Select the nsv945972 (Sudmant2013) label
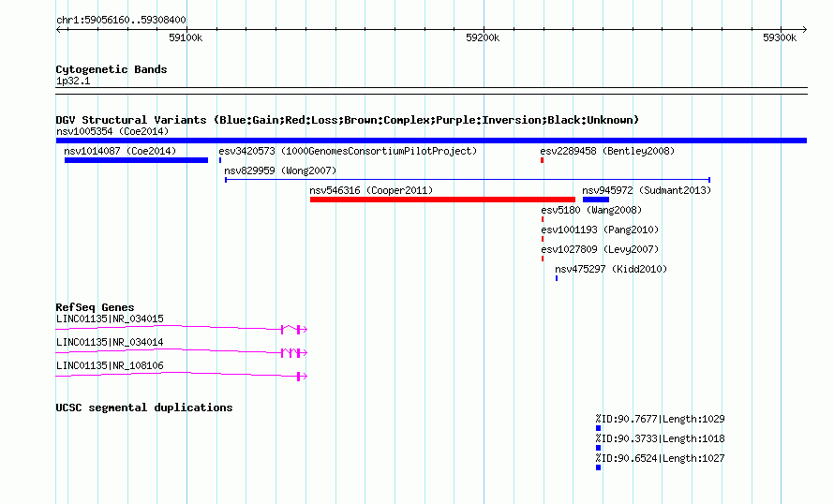The width and height of the screenshot is (834, 504). (647, 190)
